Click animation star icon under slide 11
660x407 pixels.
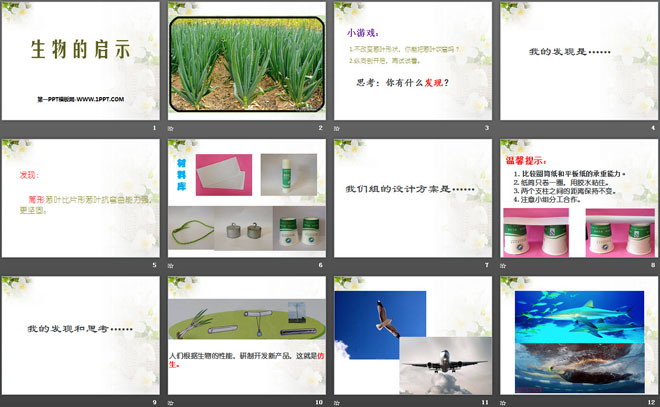(x=337, y=403)
